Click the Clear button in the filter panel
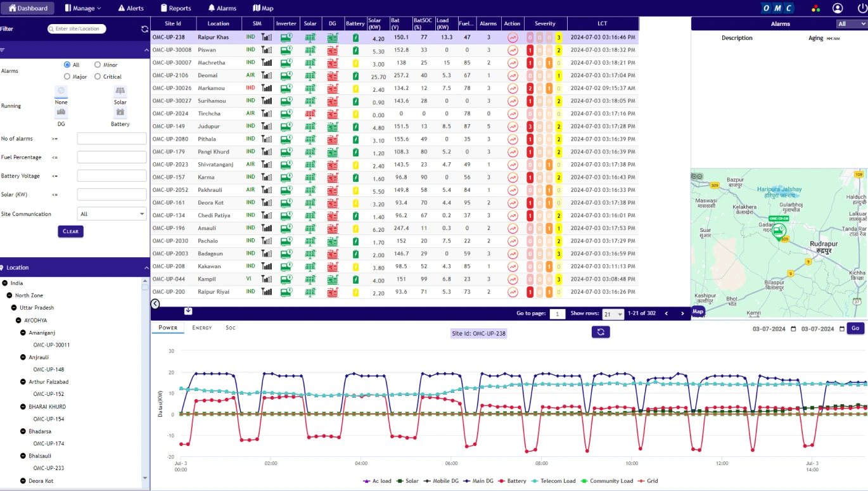The width and height of the screenshot is (868, 491). [70, 231]
